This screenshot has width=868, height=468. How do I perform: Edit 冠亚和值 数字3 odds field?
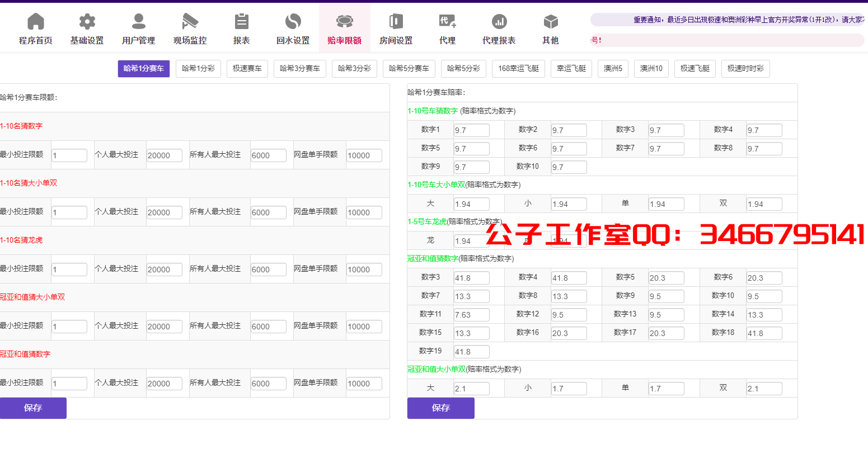click(x=472, y=278)
